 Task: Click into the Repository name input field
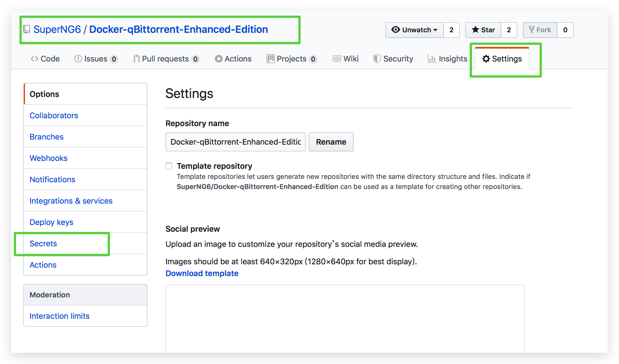[x=235, y=142]
